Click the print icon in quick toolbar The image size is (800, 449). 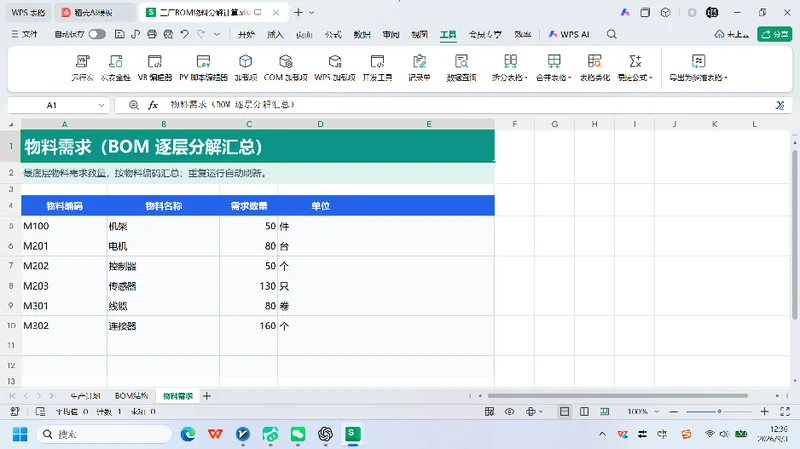[x=152, y=34]
